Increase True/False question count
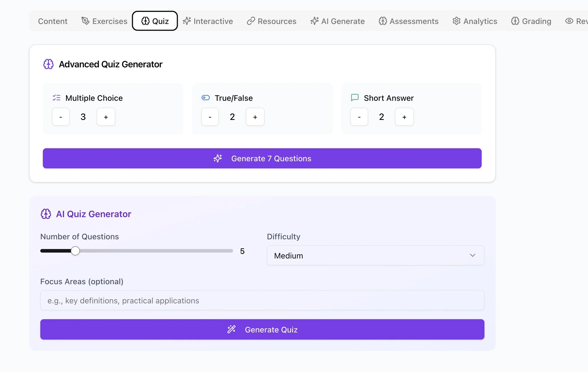 coord(255,117)
